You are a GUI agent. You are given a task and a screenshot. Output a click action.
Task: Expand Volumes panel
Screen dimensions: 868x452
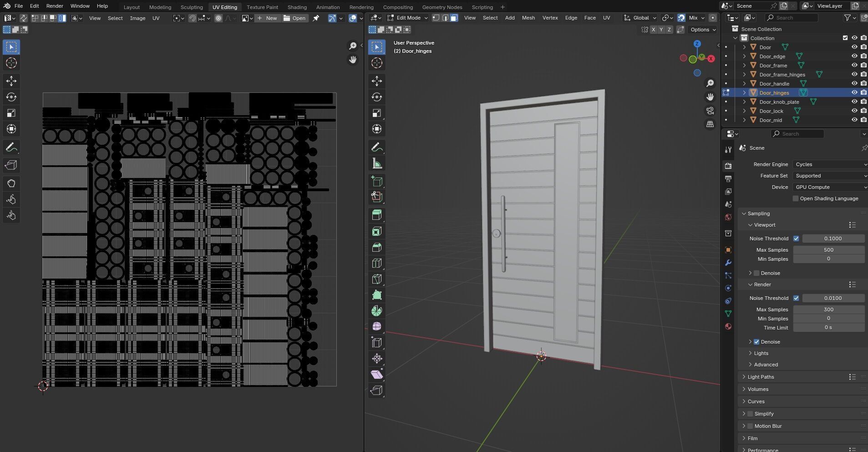coord(757,389)
